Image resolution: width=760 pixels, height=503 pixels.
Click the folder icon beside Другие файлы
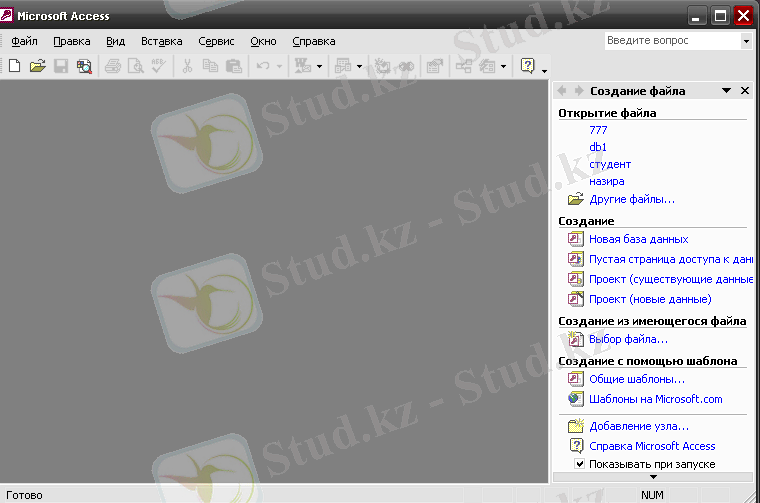coord(575,199)
